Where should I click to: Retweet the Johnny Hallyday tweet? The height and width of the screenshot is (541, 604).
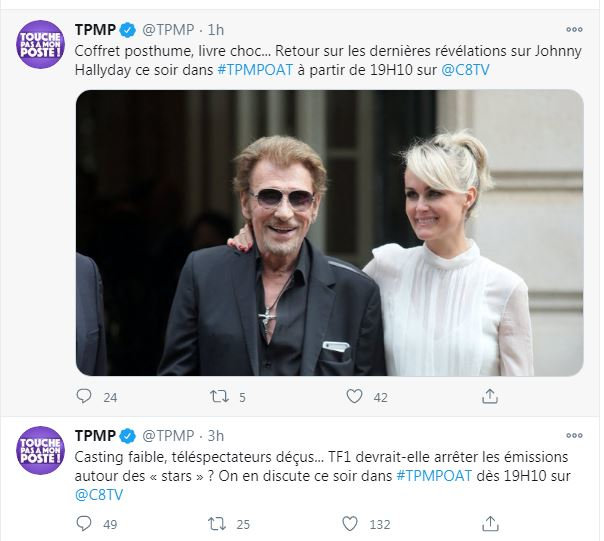pos(219,397)
